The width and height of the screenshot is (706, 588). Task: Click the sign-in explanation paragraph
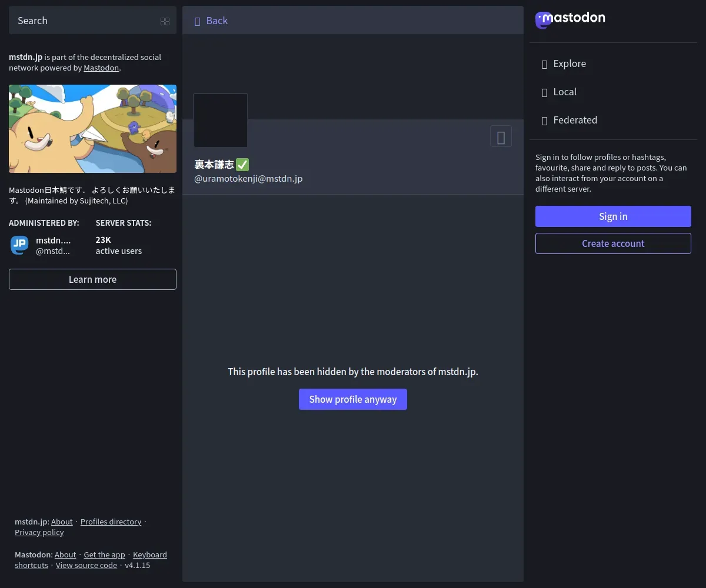point(611,173)
